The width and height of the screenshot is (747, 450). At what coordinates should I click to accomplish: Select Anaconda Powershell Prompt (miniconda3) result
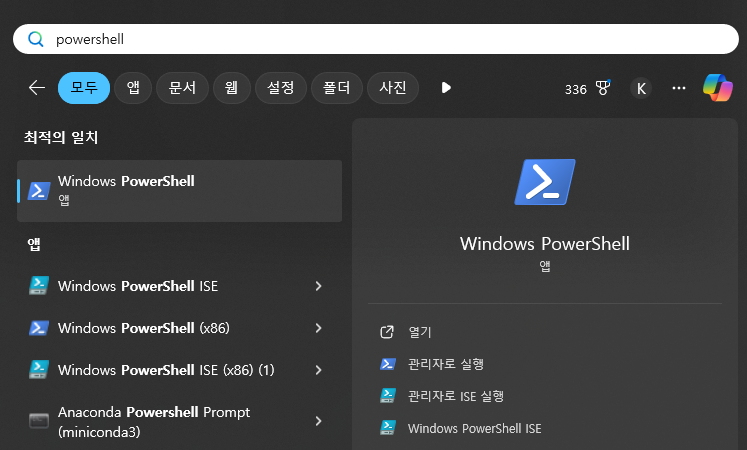click(x=180, y=421)
